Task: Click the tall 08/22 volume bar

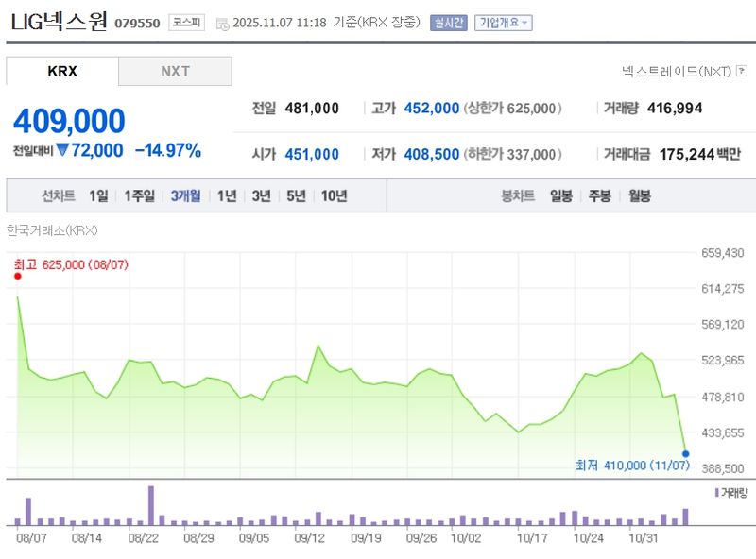Action: 150,506
